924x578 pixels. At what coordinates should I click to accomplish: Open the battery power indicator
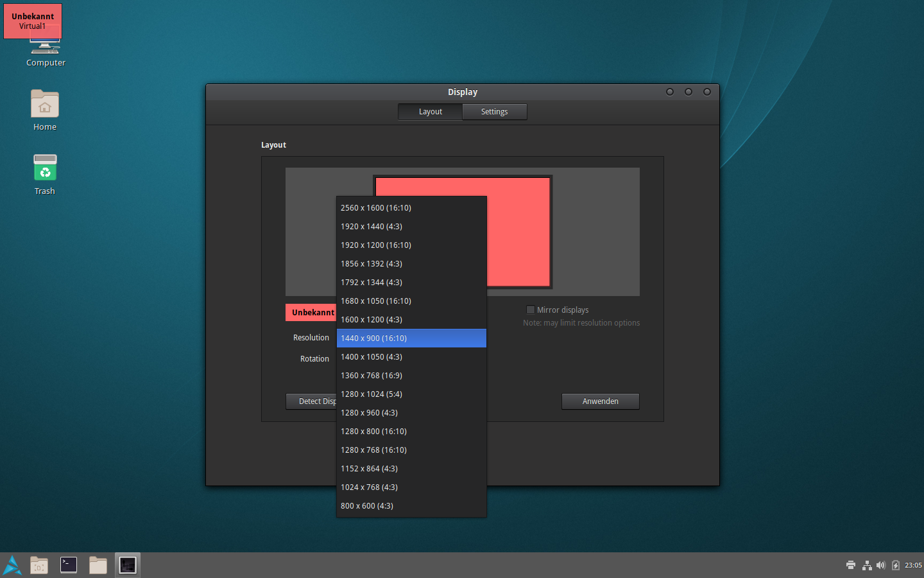tap(896, 565)
